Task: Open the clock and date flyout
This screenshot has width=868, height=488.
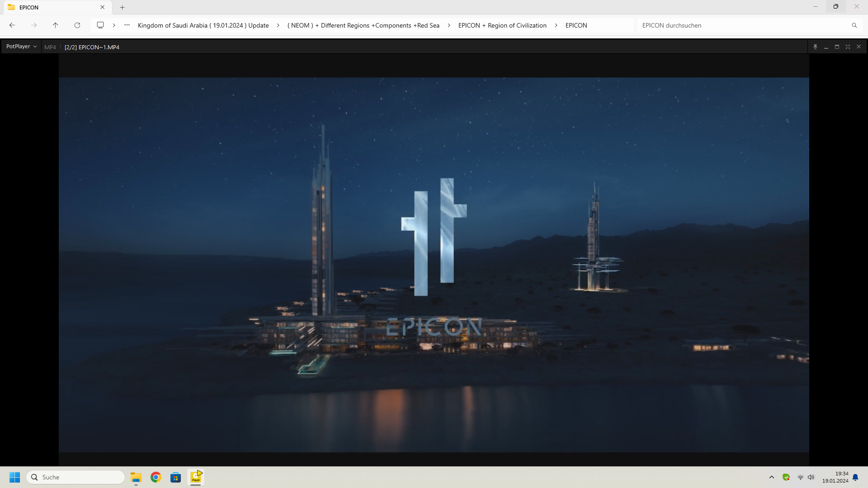Action: tap(835, 477)
